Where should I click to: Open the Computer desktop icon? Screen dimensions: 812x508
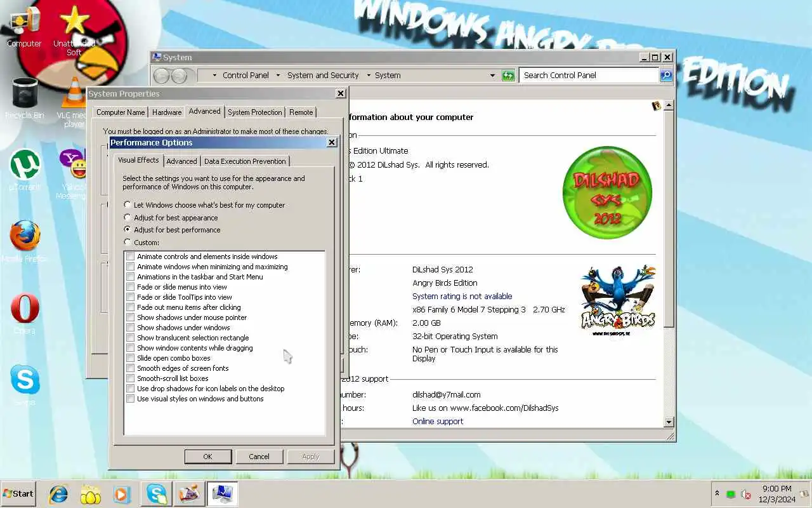pyautogui.click(x=24, y=27)
